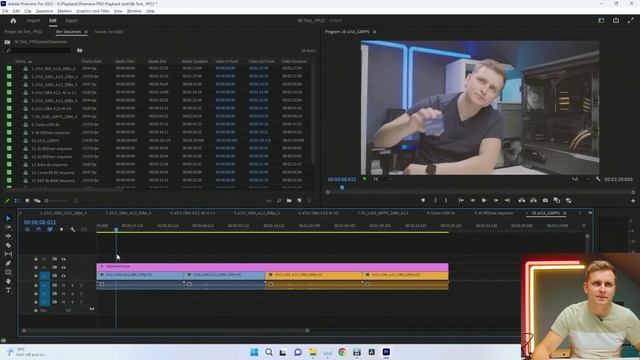640x360 pixels.
Task: Open Graphics and Titles menu
Action: coord(93,11)
